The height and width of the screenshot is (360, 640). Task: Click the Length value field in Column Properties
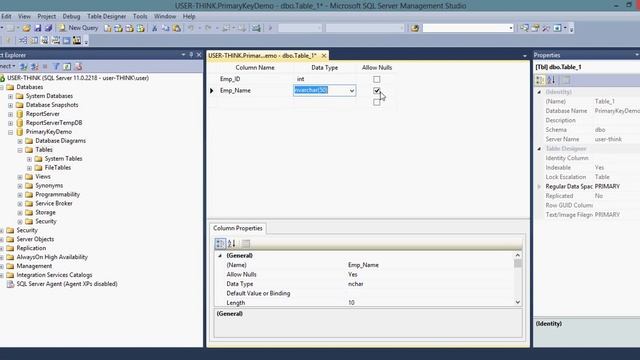(430, 303)
